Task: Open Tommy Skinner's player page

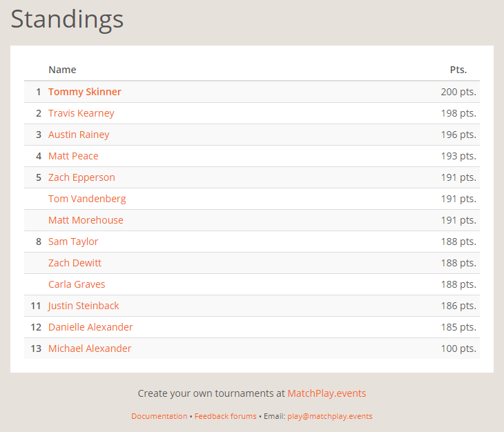Action: [x=84, y=92]
